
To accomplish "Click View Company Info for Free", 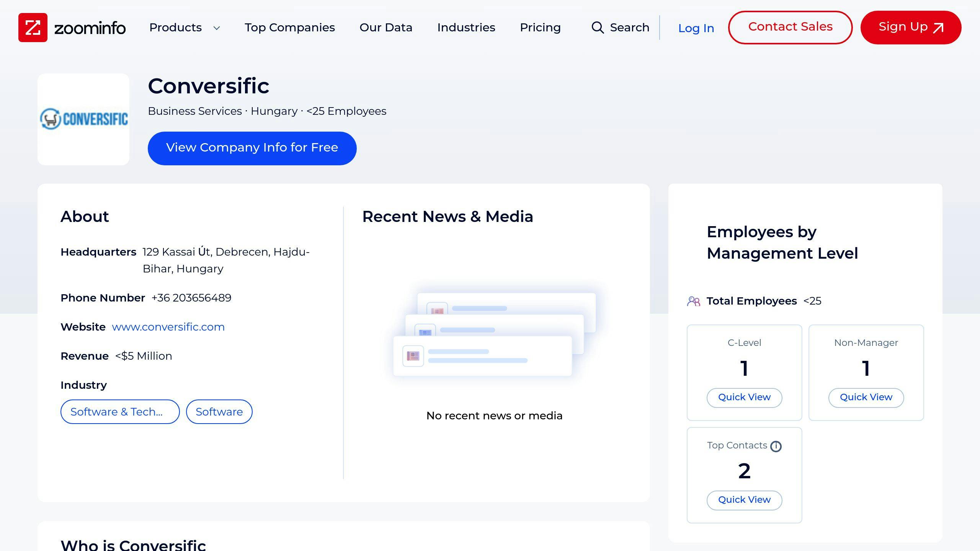I will coord(252,148).
